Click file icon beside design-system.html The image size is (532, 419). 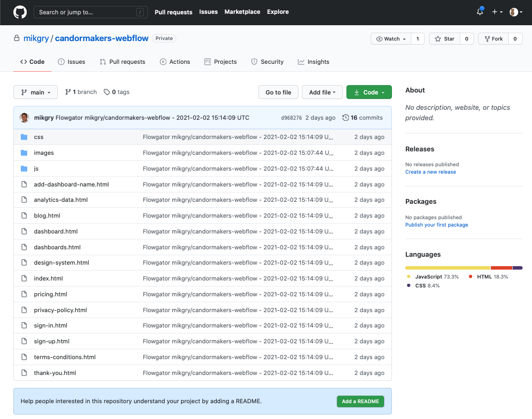[x=24, y=263]
